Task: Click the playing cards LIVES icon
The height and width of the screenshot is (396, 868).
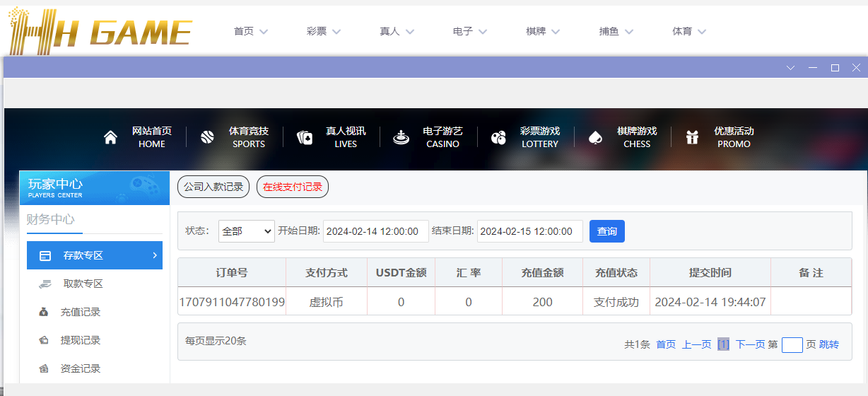Action: (x=305, y=137)
